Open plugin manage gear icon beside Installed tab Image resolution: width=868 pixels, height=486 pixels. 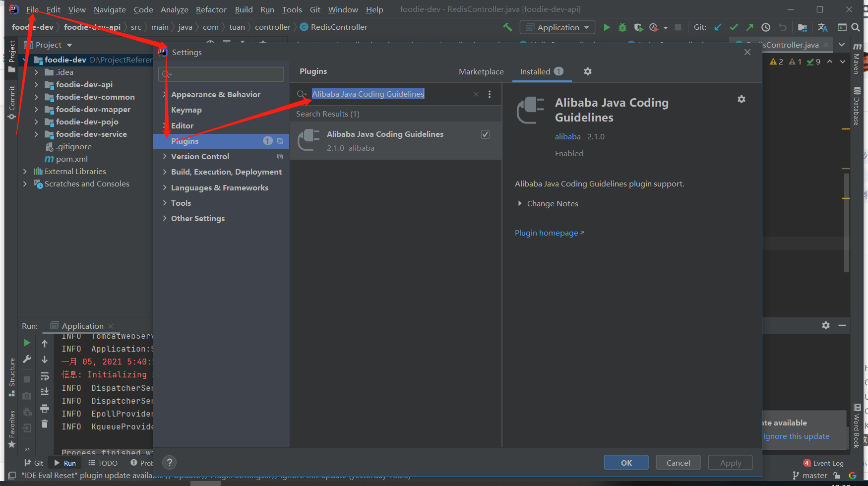coord(588,71)
